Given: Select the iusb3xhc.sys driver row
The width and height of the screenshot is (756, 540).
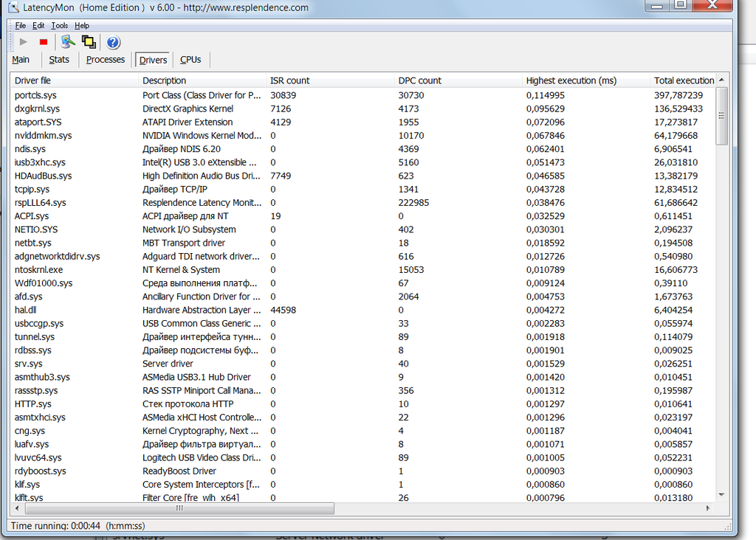Looking at the screenshot, I should tap(363, 162).
